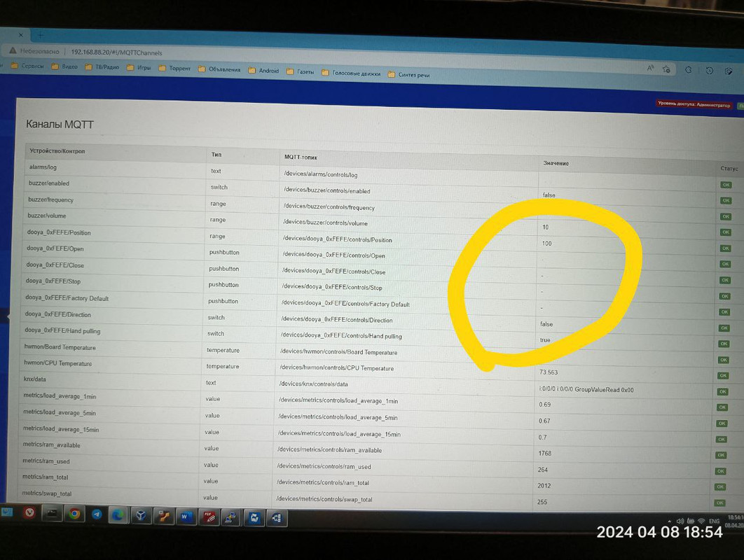Click value 1768 for ram_available

point(545,454)
